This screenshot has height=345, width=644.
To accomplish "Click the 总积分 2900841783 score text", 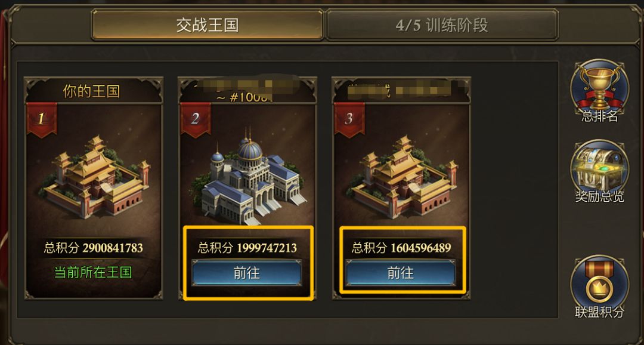I will (x=94, y=248).
